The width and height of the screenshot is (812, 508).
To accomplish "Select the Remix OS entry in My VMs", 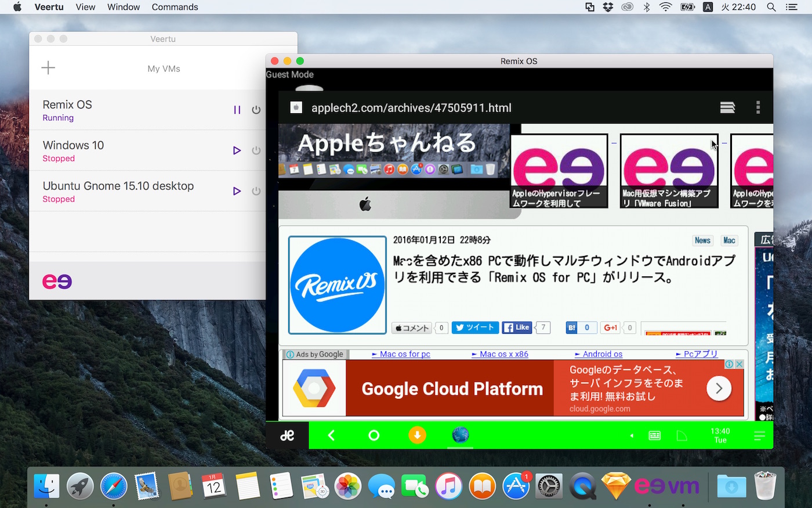I will pyautogui.click(x=147, y=110).
